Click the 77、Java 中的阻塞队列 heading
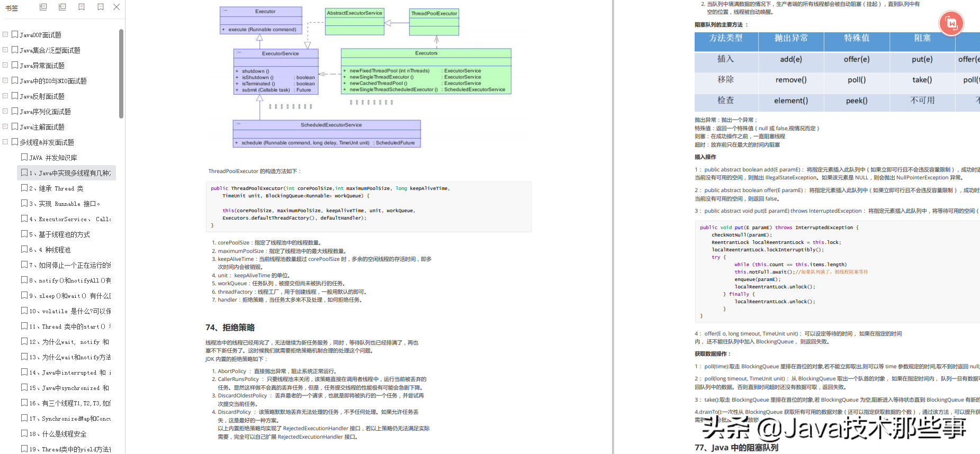980x454 pixels. click(x=736, y=448)
